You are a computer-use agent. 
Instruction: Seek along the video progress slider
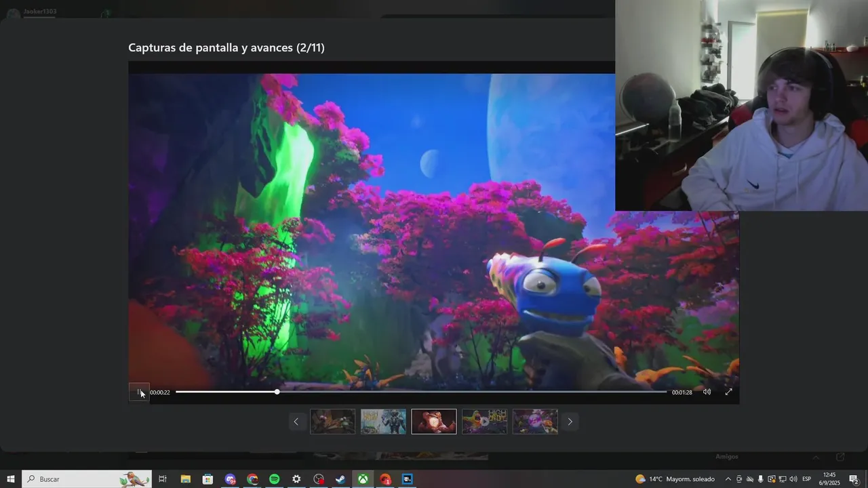(421, 392)
